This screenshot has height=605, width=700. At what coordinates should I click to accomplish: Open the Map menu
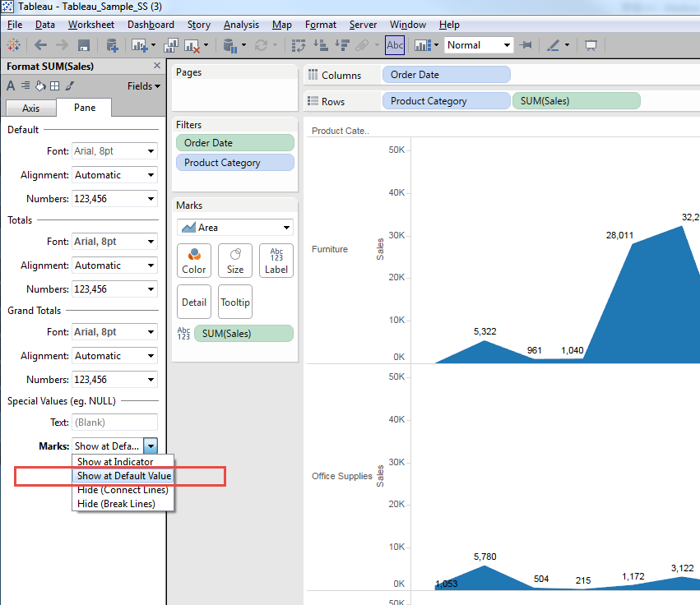pos(281,25)
